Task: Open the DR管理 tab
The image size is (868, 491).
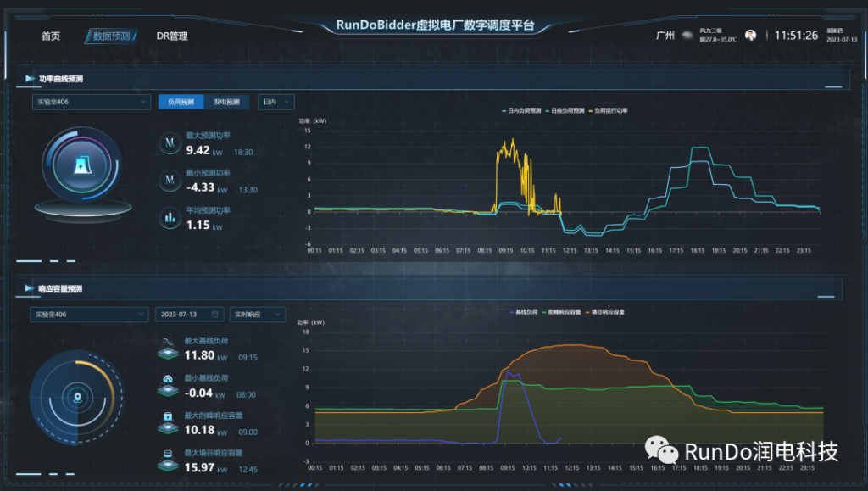Action: [x=172, y=36]
